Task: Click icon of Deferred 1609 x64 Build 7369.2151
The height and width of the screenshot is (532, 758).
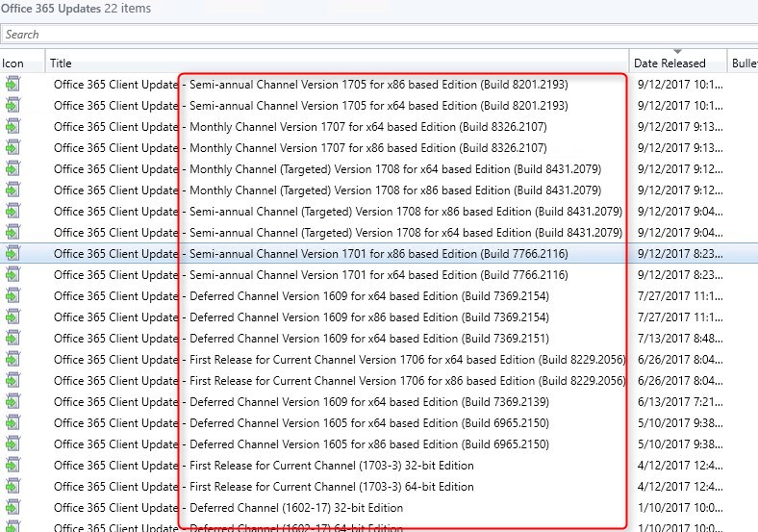Action: [x=13, y=338]
